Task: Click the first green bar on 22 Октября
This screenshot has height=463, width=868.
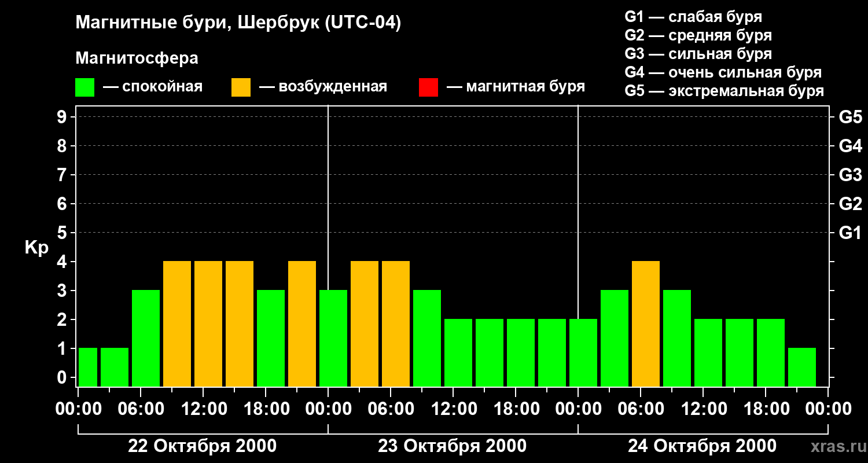Action: [x=88, y=367]
